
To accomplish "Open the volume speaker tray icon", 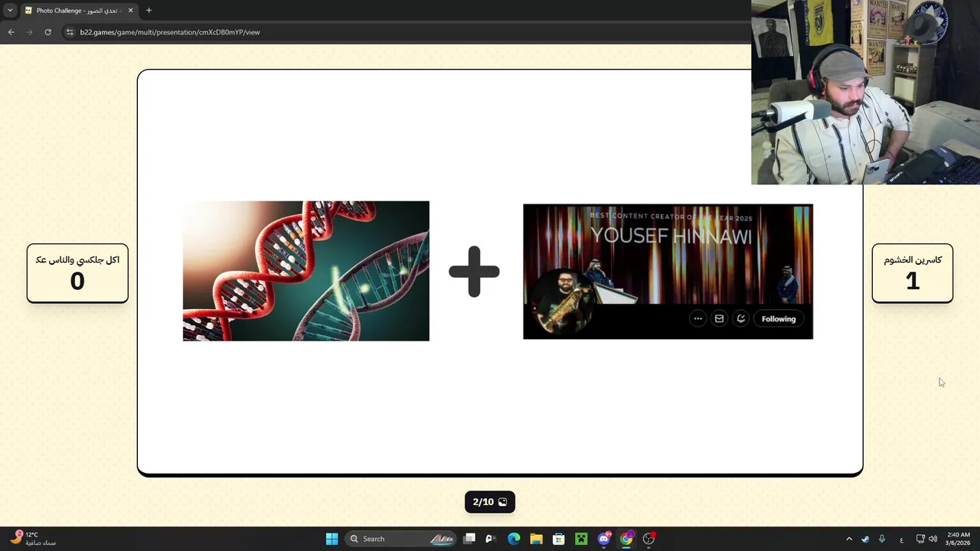I will pyautogui.click(x=933, y=539).
